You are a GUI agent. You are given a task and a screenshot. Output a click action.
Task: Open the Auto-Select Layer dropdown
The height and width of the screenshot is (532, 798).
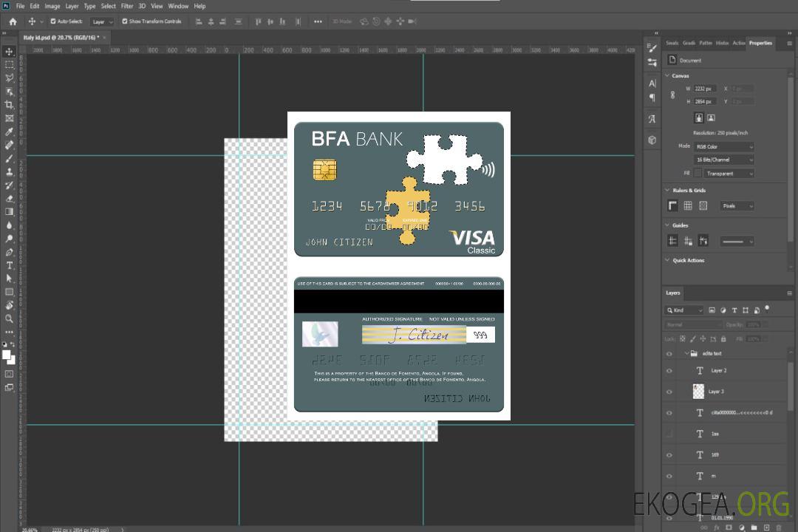102,21
